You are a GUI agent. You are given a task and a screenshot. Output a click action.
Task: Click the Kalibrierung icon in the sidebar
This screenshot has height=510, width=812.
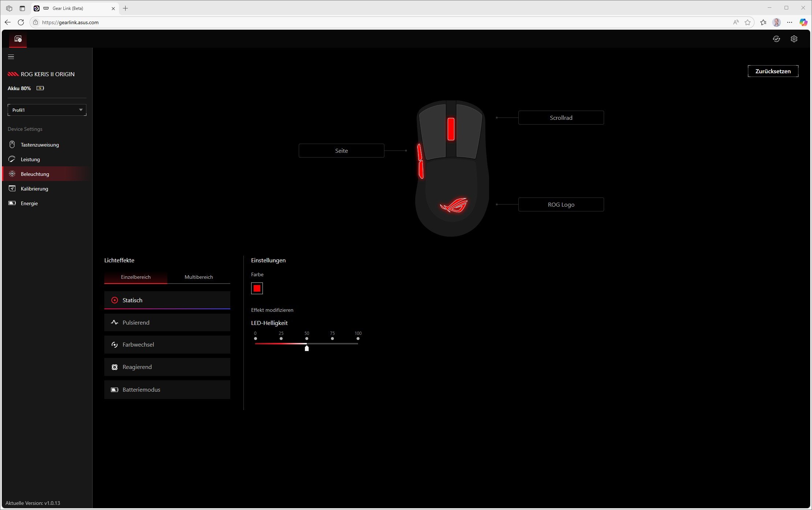12,189
